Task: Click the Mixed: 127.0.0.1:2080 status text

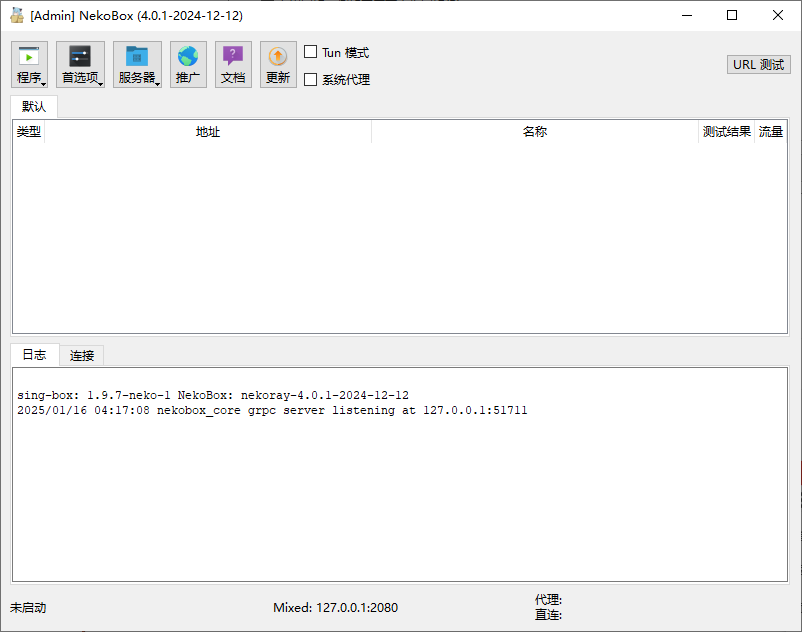Action: pyautogui.click(x=335, y=608)
